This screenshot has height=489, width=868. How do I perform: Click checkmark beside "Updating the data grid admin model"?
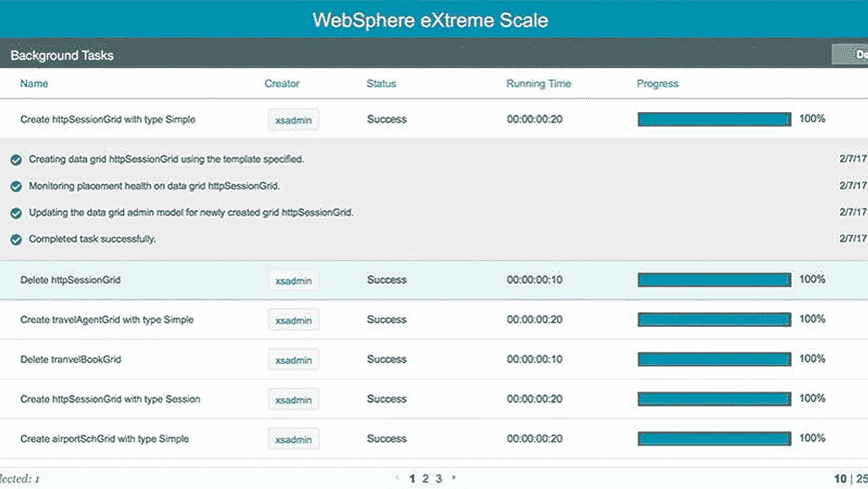coord(16,212)
